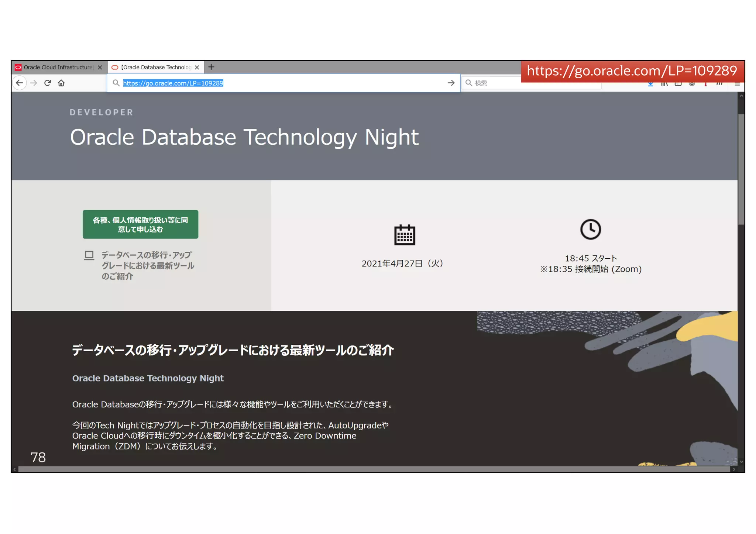Click the text 18:45 スタート

coord(591,258)
